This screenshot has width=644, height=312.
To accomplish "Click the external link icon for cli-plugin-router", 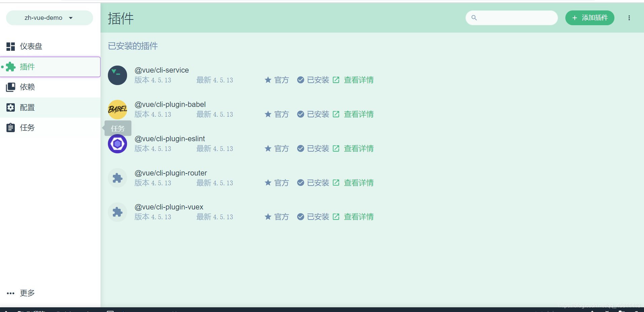I will (336, 183).
